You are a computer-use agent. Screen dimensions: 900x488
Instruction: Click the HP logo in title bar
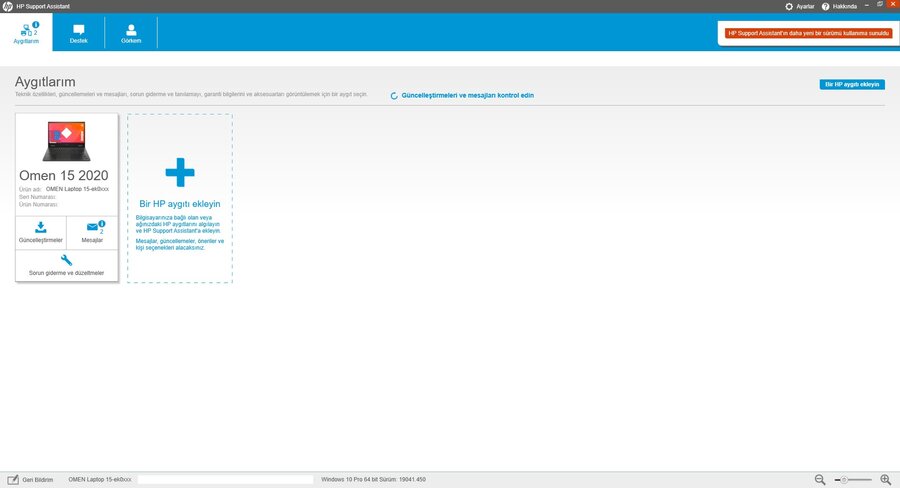point(7,6)
